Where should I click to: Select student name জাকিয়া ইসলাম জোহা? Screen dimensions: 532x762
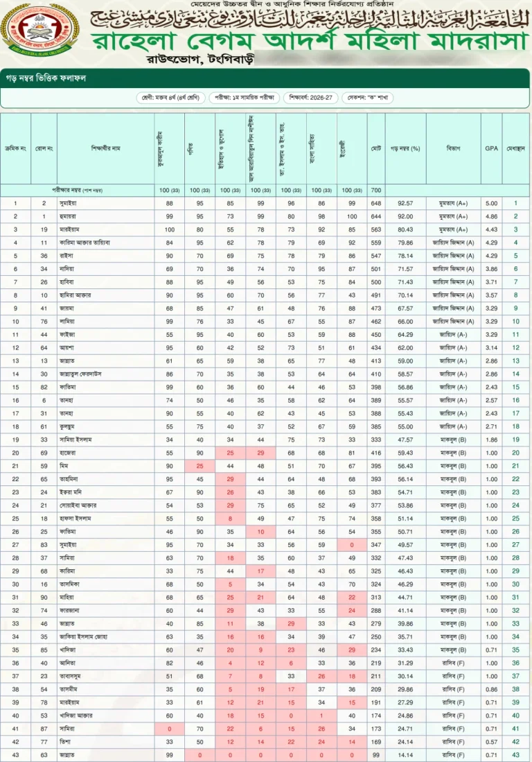[84, 637]
